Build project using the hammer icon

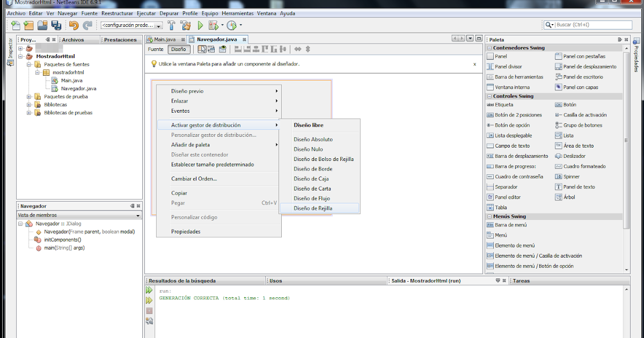[x=171, y=25]
